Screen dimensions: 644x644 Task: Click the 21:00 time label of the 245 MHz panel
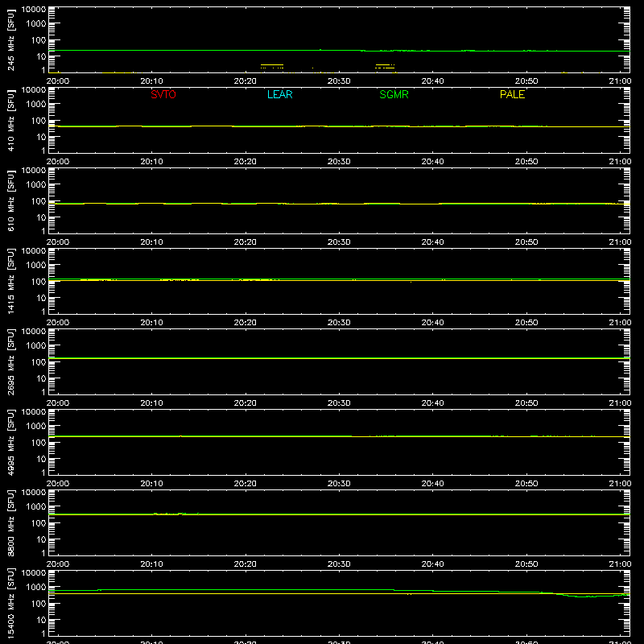pos(620,81)
